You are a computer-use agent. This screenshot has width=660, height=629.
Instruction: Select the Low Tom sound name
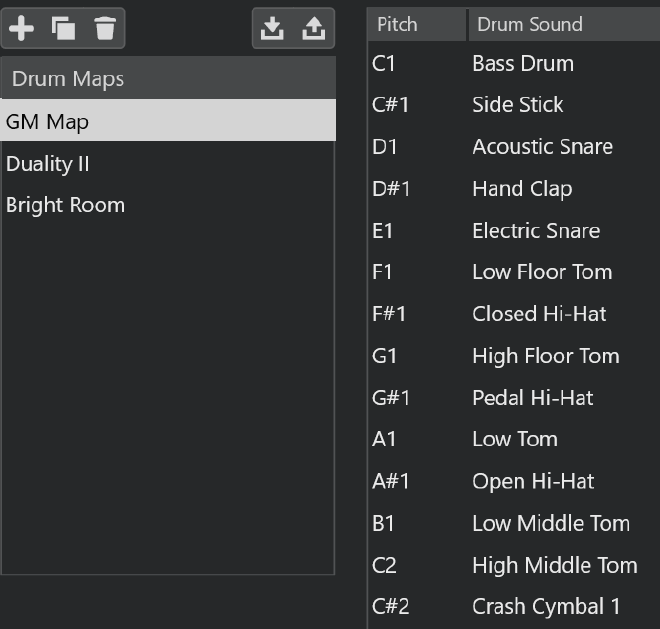pos(515,439)
